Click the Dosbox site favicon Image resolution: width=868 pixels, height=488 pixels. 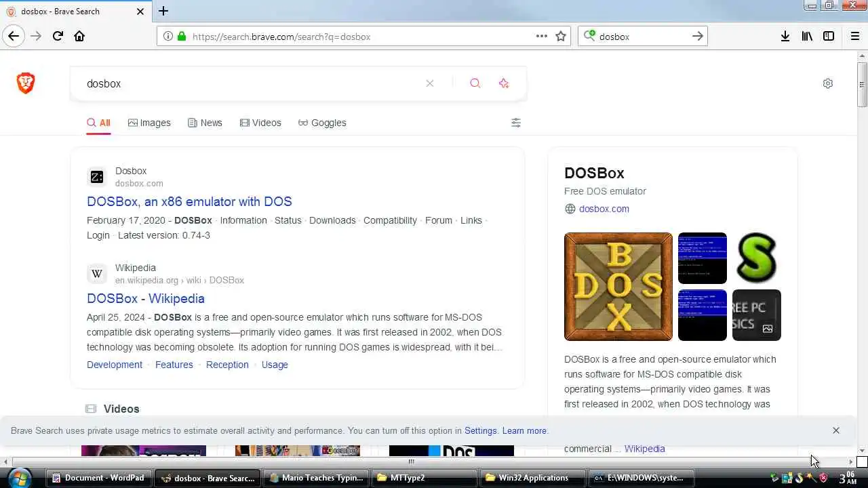[97, 177]
